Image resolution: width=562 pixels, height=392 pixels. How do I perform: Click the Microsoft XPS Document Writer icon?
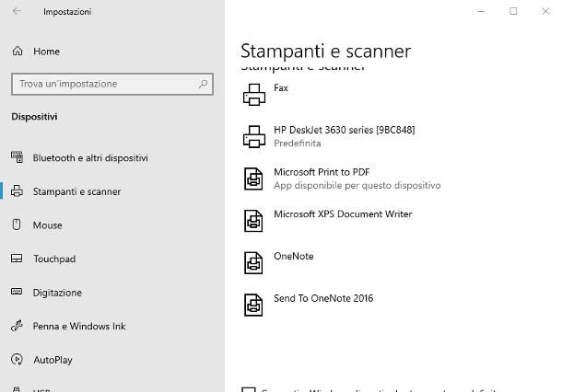pyautogui.click(x=253, y=221)
